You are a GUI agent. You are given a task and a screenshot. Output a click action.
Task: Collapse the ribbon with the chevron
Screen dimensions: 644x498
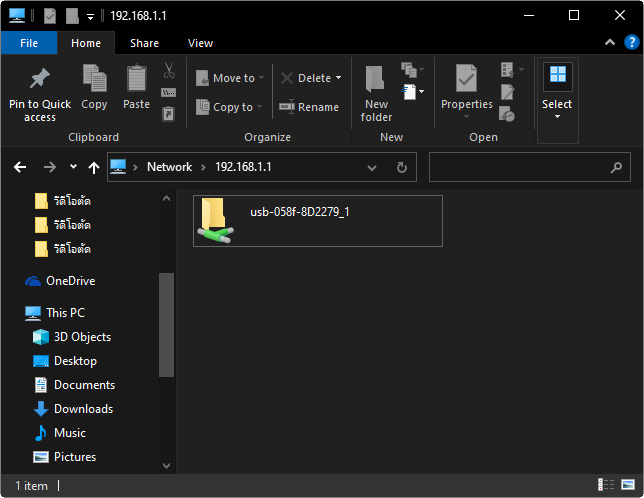coord(609,43)
